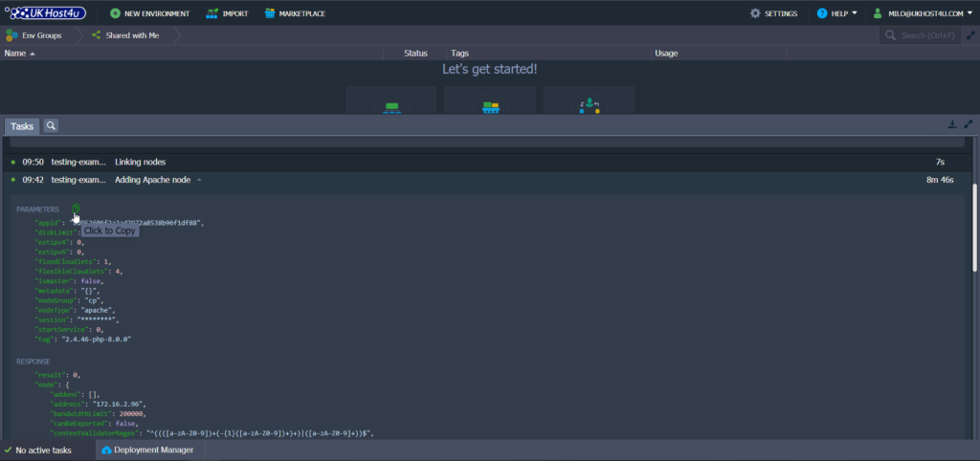Click the "flexibleCloudlets": 4 line
Screen dimensions: 980x461
(x=78, y=271)
